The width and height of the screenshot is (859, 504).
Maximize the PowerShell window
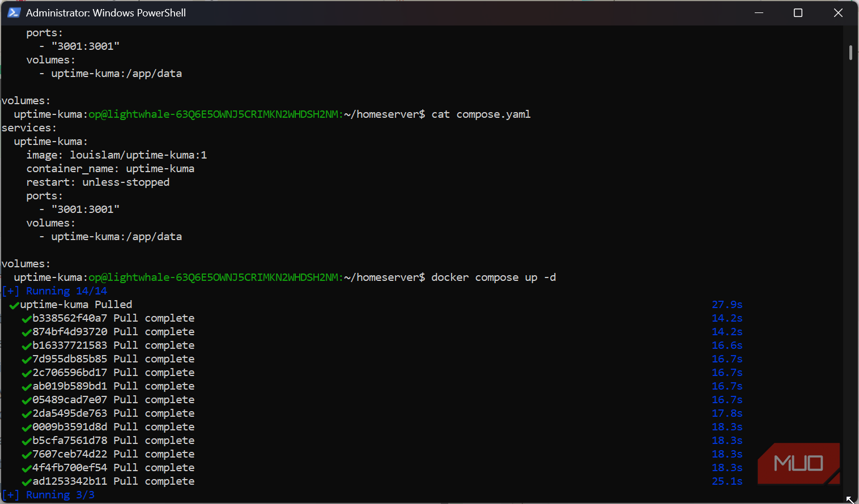[x=798, y=12]
